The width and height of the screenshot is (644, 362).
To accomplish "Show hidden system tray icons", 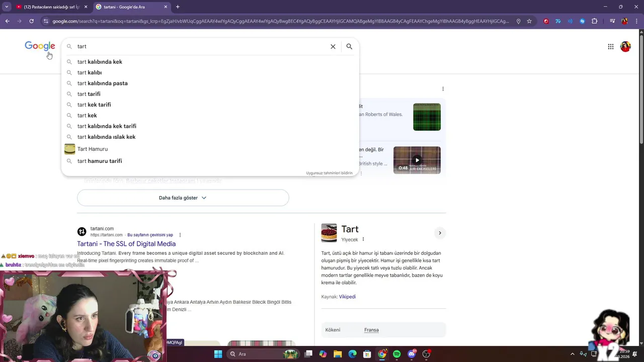I will tap(573, 354).
